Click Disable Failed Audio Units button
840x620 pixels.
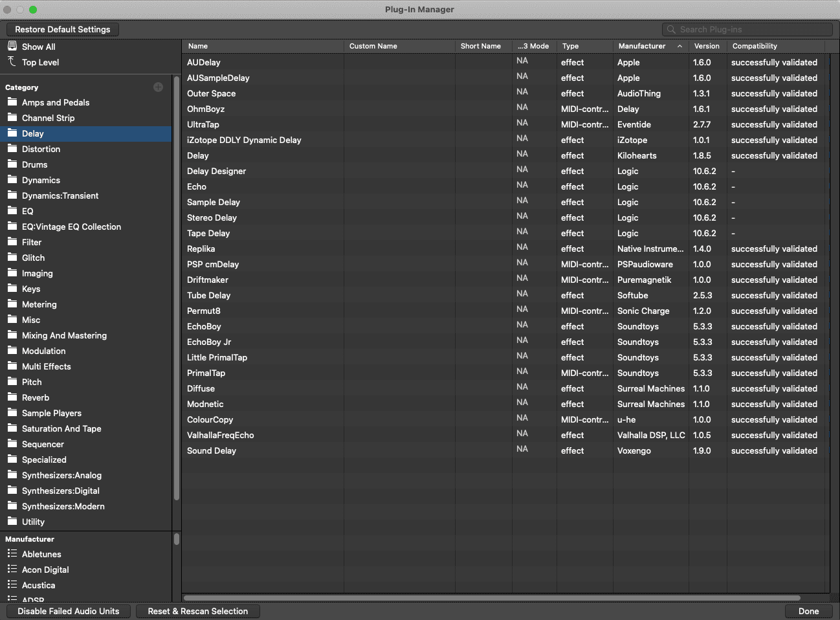pos(69,611)
